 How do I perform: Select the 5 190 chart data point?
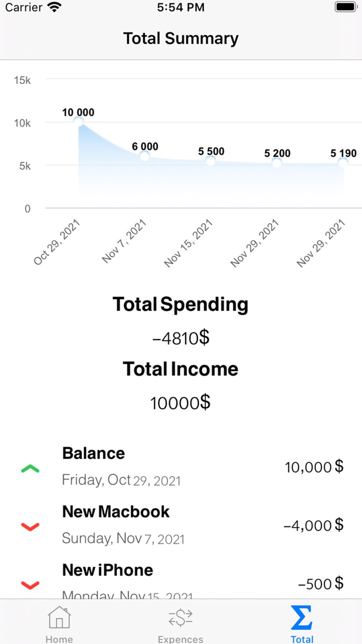point(343,163)
